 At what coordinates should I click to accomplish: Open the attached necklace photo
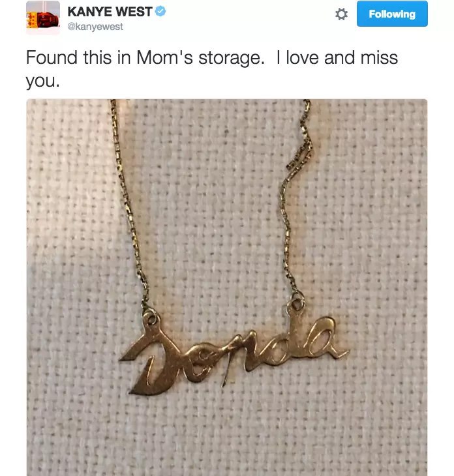pyautogui.click(x=227, y=287)
